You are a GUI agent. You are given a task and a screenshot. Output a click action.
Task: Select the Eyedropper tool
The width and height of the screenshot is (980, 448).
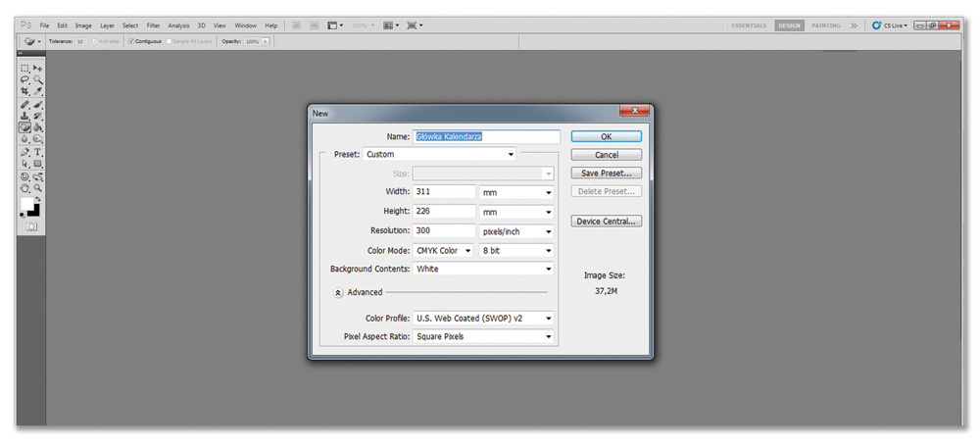point(37,90)
